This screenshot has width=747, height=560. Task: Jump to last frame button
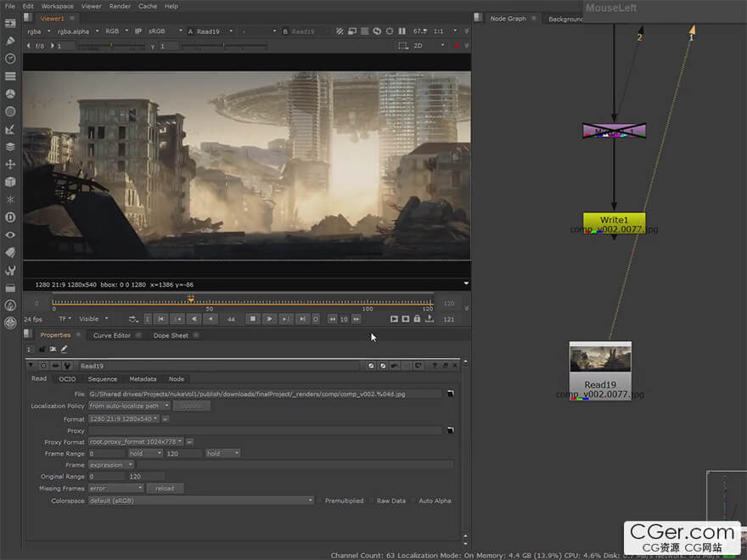pyautogui.click(x=302, y=319)
